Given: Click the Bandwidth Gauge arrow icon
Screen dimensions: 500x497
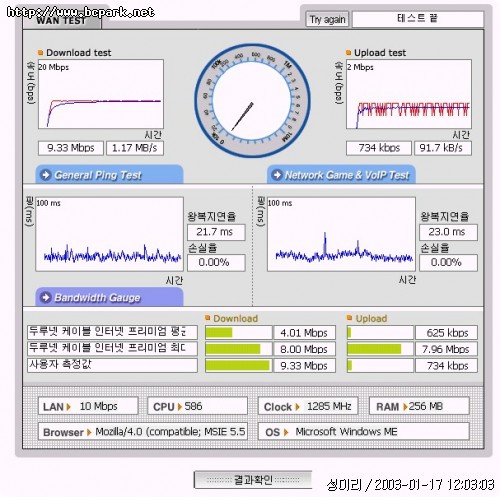Looking at the screenshot, I should (x=45, y=297).
